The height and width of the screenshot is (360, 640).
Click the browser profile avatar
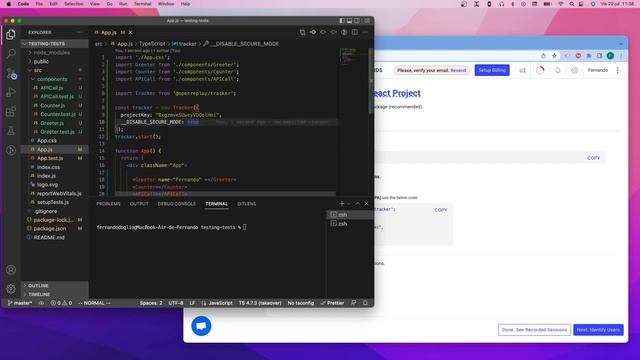[610, 56]
